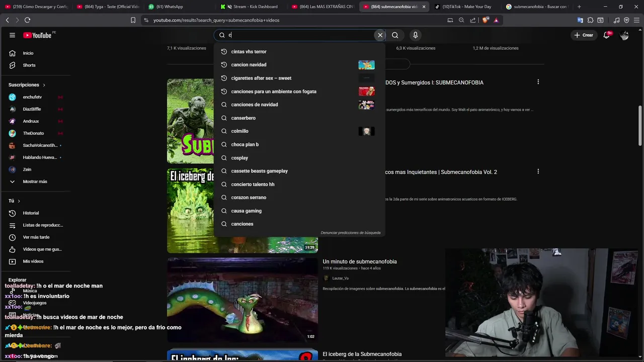This screenshot has width=644, height=362.
Task: Reload the page with the browser refresh icon
Action: 27,20
